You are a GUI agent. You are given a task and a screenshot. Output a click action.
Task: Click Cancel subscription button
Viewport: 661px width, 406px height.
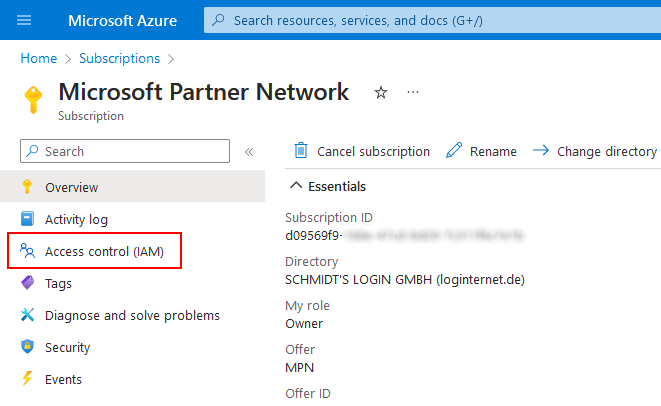(x=362, y=151)
